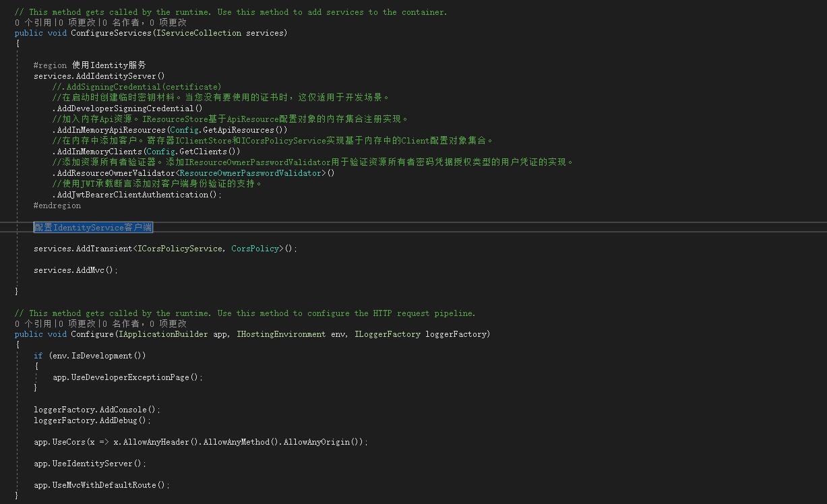The height and width of the screenshot is (504, 827).
Task: Click the IApplicationBuilder parameter type
Action: 155,334
